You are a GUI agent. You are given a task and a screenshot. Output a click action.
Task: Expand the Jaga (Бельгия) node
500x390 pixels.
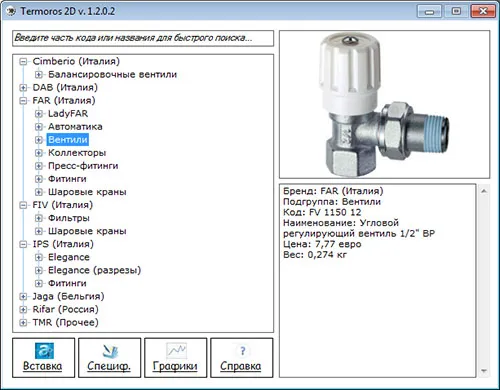click(x=23, y=296)
